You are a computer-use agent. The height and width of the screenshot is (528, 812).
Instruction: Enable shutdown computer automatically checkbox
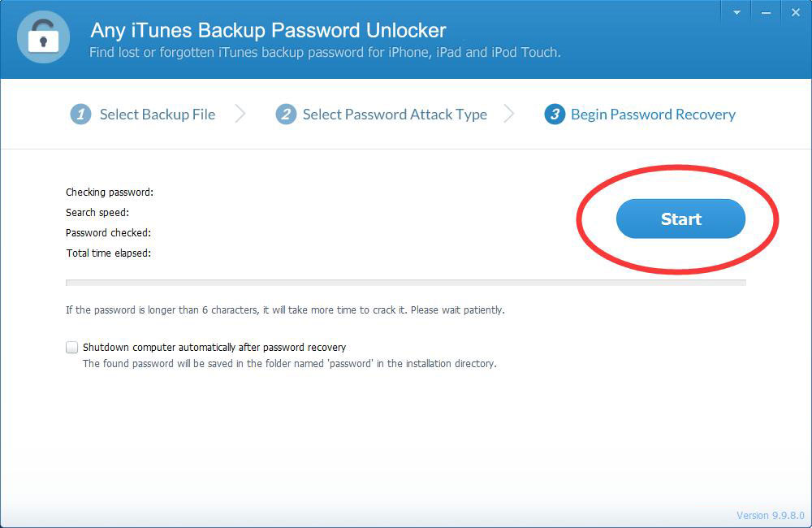[x=72, y=347]
